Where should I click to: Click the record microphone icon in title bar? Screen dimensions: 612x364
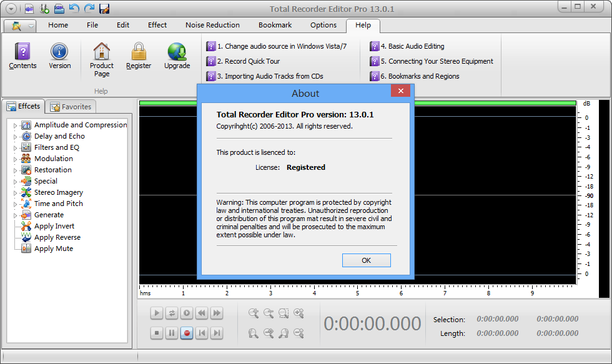[x=44, y=9]
